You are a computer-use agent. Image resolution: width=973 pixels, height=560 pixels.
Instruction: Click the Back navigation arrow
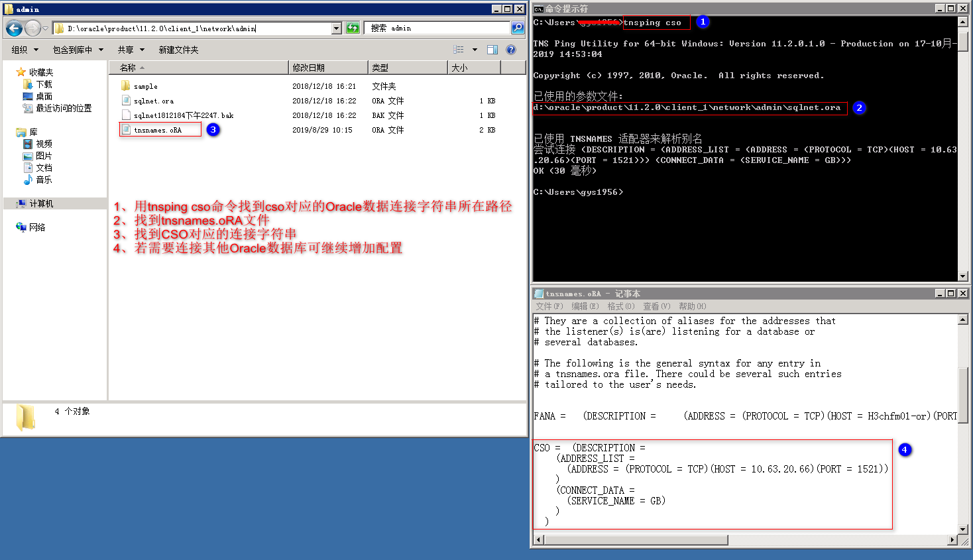(x=13, y=28)
